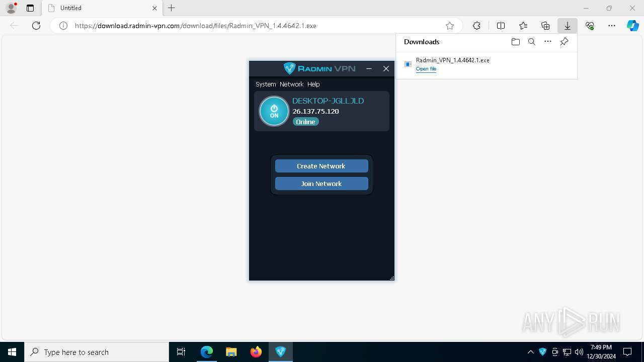Click the address bar URL field
The width and height of the screenshot is (644, 362).
tap(257, 26)
